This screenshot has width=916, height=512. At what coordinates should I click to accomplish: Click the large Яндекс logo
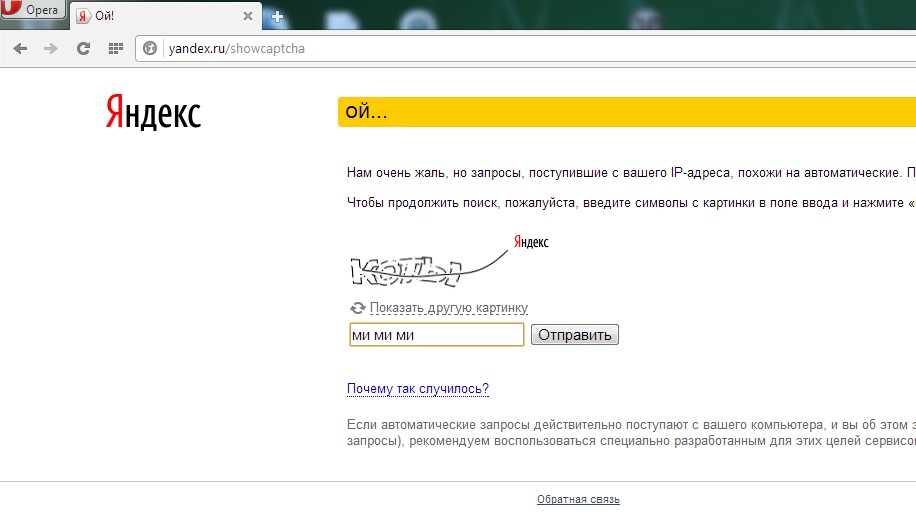(153, 112)
